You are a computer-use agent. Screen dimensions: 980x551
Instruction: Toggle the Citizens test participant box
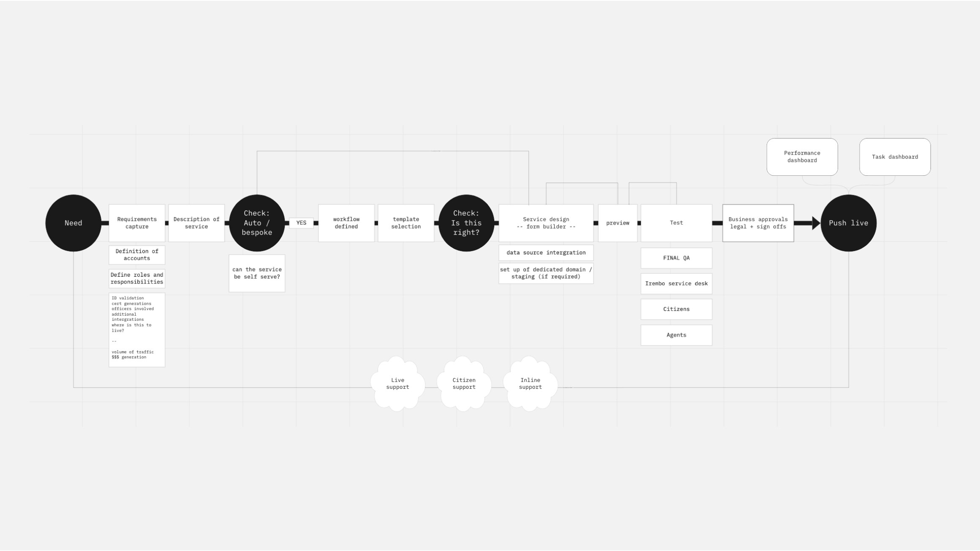(x=676, y=309)
